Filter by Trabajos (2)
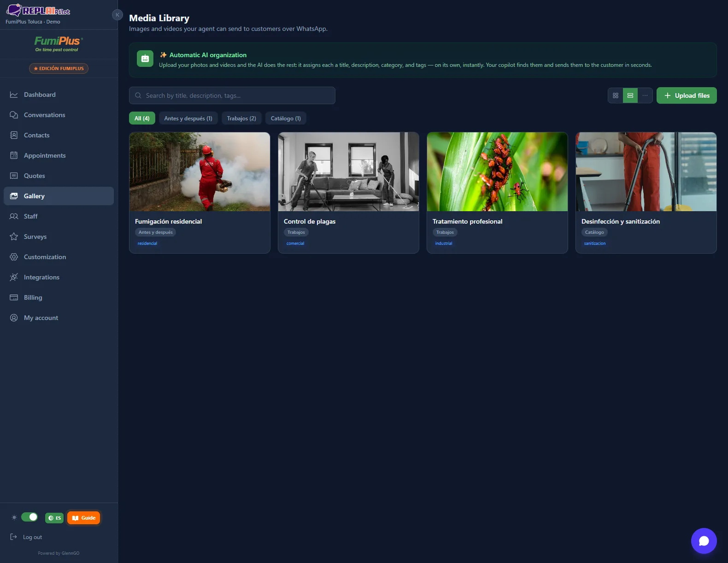The width and height of the screenshot is (728, 563). tap(241, 119)
